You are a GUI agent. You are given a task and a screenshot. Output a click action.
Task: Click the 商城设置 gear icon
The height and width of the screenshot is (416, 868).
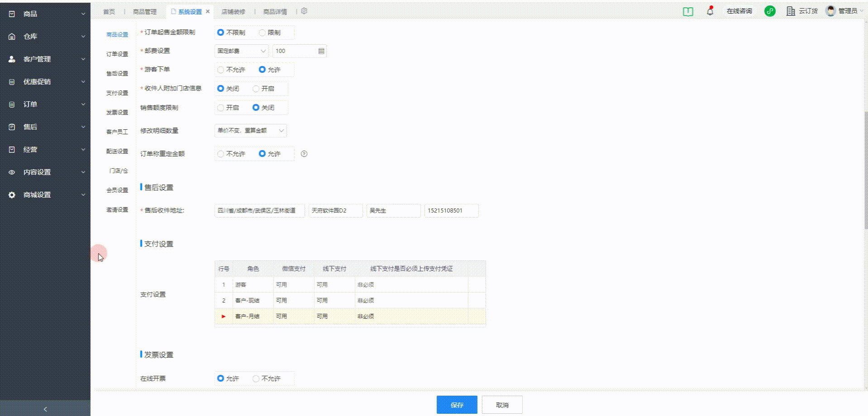(12, 195)
